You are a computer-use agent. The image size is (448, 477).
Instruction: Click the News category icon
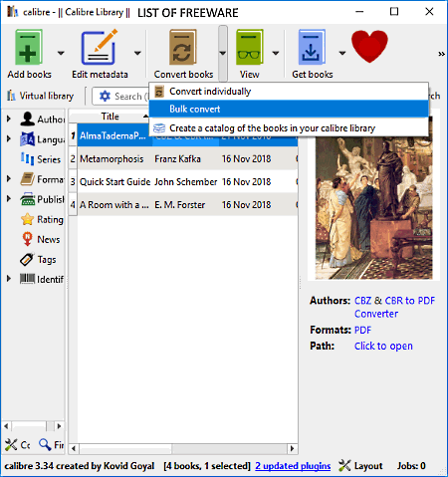[x=27, y=239]
